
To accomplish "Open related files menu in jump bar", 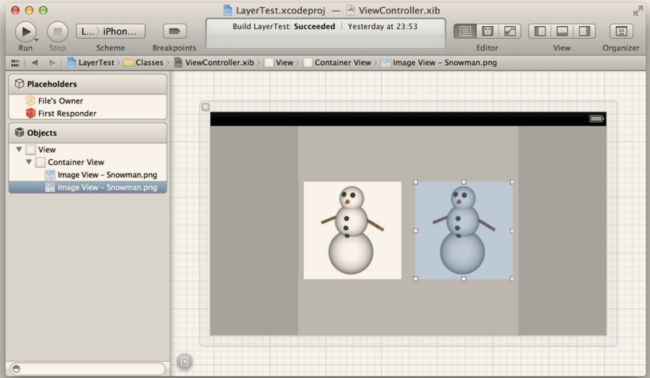I will pyautogui.click(x=15, y=63).
